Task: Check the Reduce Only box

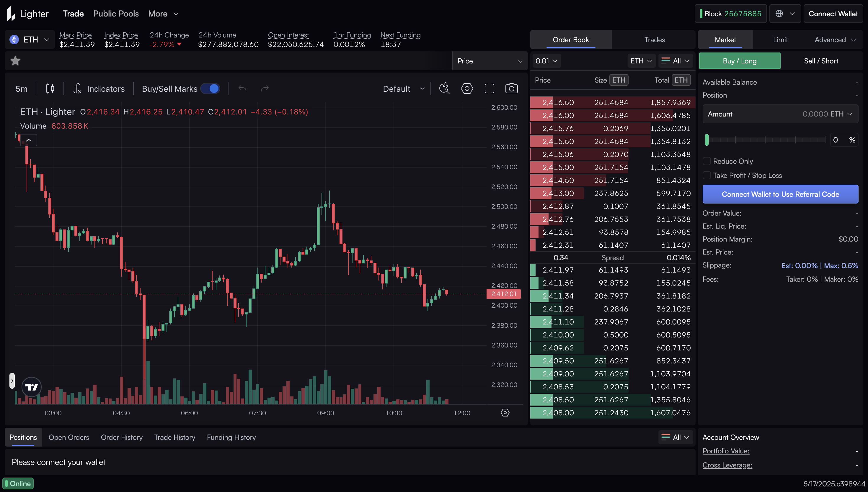Action: 707,161
